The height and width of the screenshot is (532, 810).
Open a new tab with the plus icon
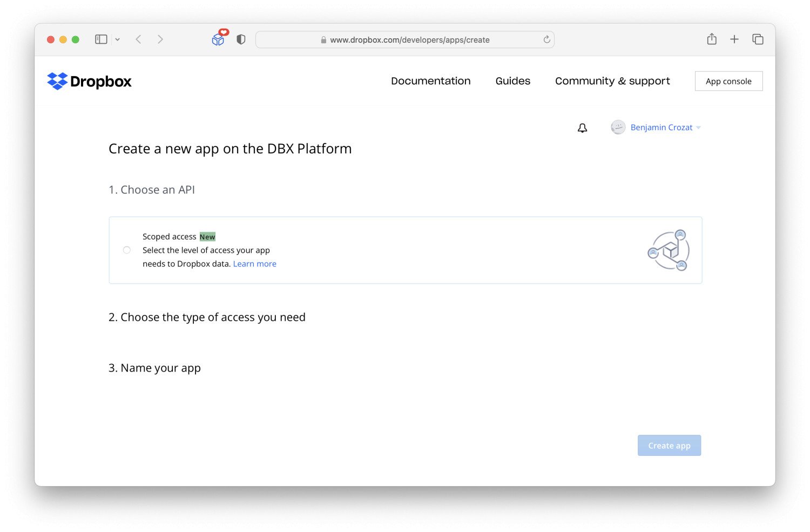(734, 39)
